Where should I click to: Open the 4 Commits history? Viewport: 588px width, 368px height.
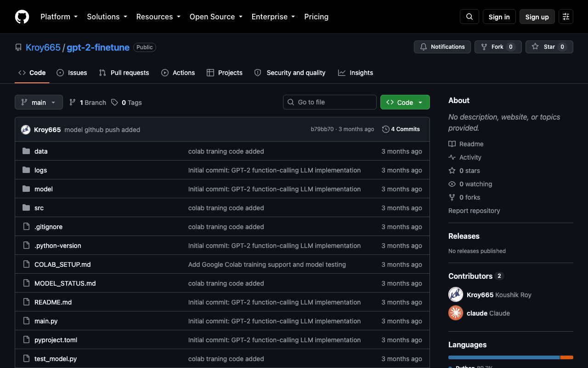401,129
